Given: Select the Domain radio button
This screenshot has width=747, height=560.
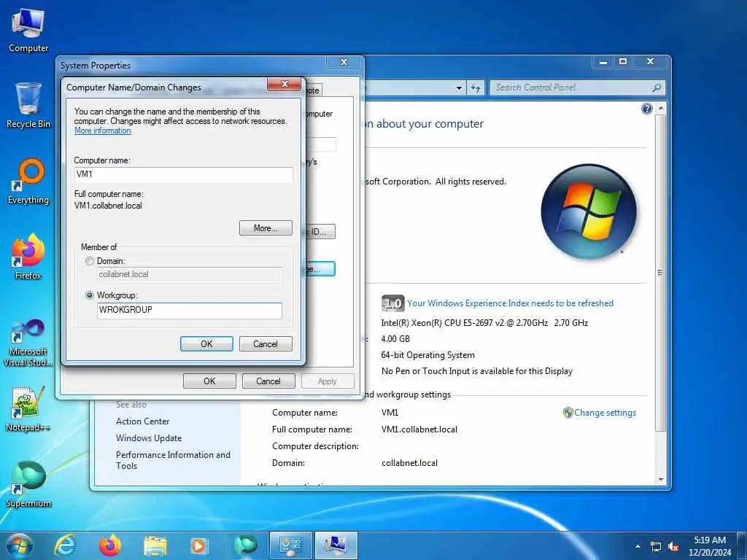Looking at the screenshot, I should click(x=89, y=261).
